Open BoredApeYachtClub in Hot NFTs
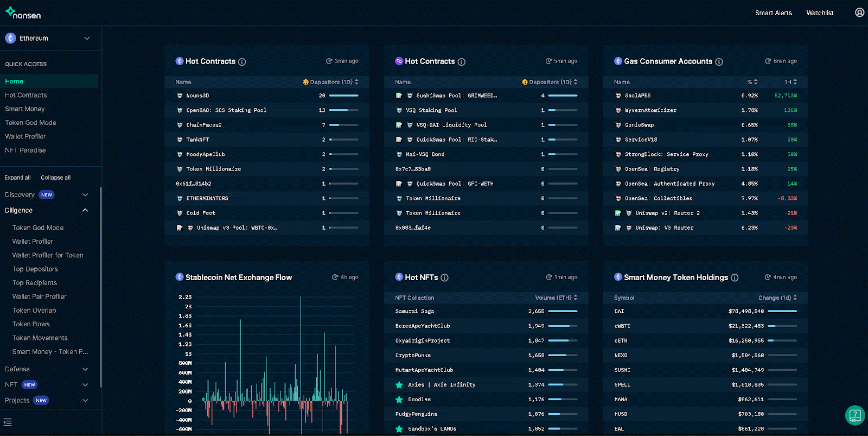868x436 pixels. [x=423, y=326]
